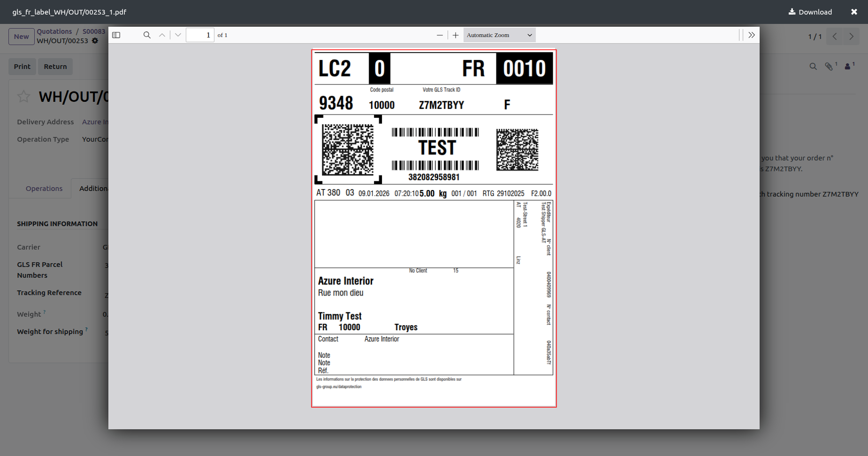This screenshot has width=868, height=456.
Task: Click the Operation Type field label
Action: [43, 139]
